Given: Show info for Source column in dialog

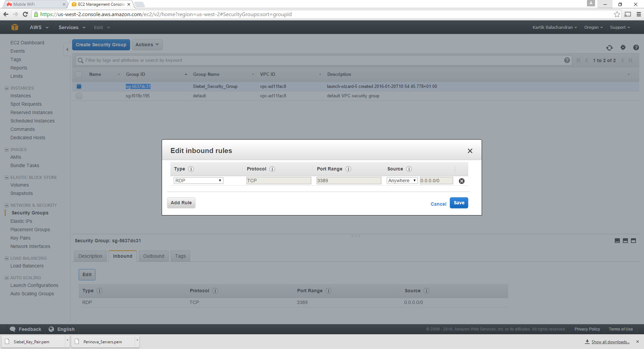Looking at the screenshot, I should (x=409, y=169).
